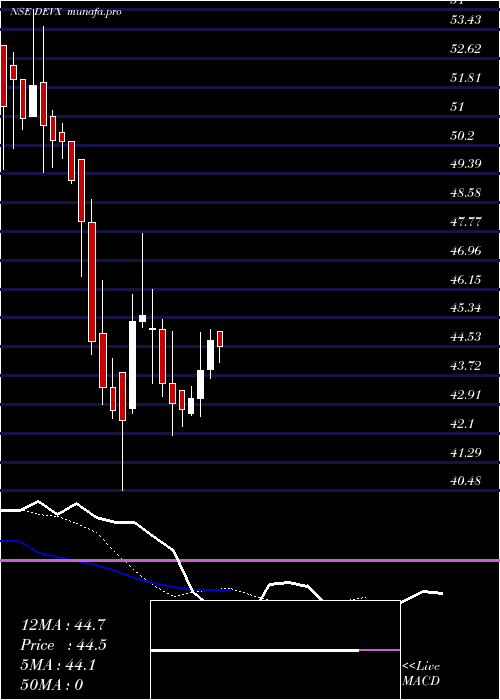The image size is (500, 700).
Task: Click the 51.81 price axis label
Action: [x=466, y=78]
